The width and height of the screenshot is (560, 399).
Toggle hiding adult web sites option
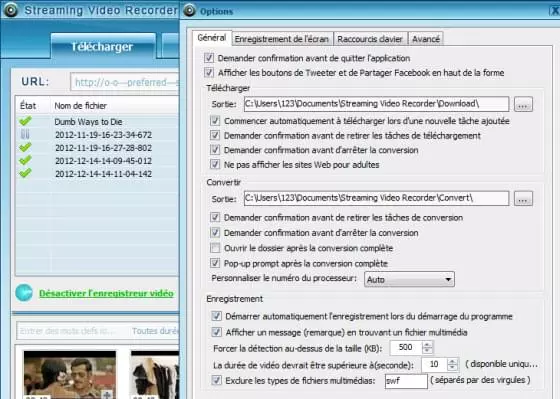tap(215, 164)
